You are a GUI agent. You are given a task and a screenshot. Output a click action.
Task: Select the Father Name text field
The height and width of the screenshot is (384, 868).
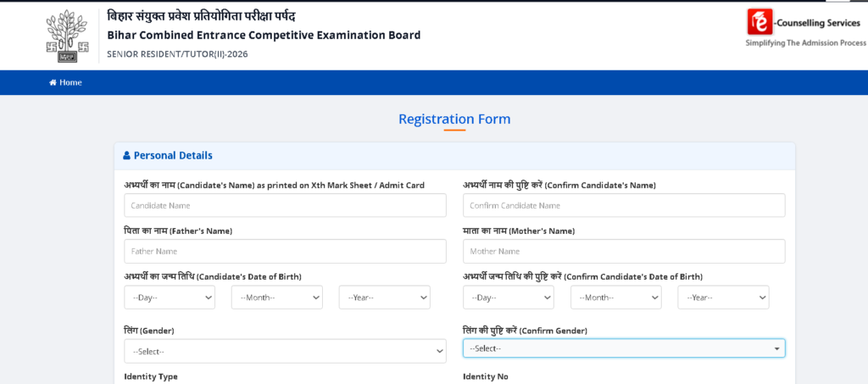pos(285,251)
